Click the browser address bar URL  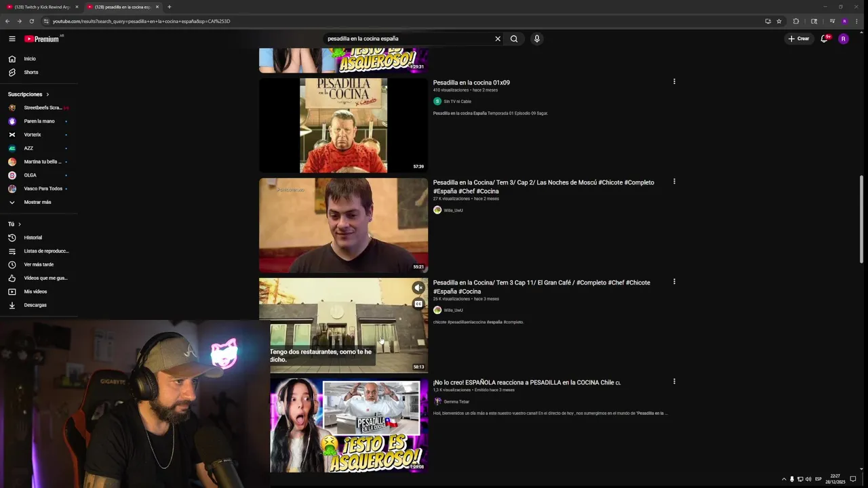point(141,21)
